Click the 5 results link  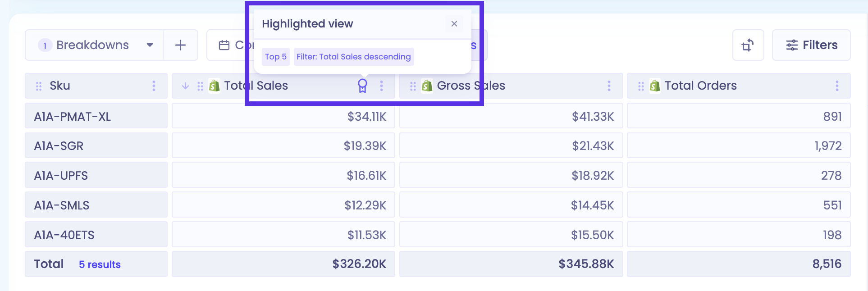(x=100, y=264)
